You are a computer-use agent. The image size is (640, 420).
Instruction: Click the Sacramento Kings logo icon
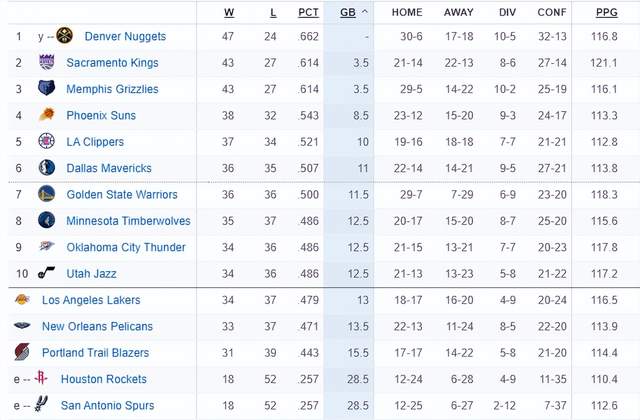pyautogui.click(x=47, y=62)
